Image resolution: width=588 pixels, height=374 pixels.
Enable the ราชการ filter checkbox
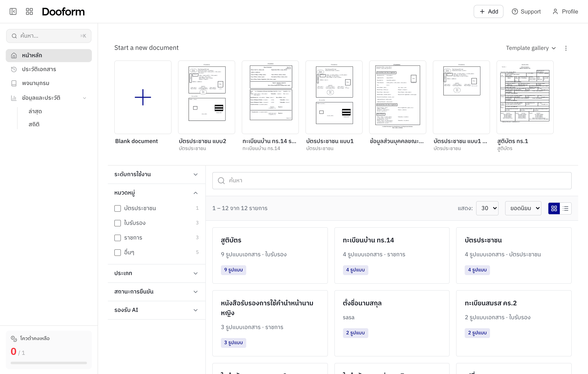(x=117, y=238)
